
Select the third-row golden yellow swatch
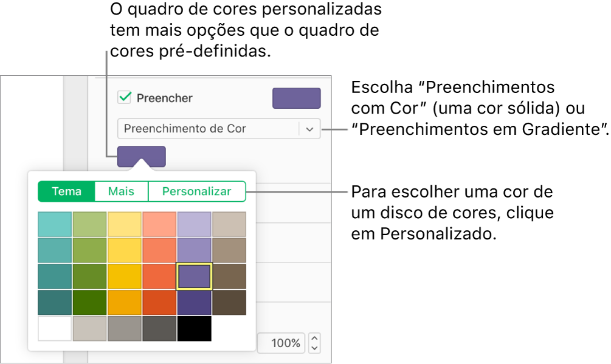(124, 276)
